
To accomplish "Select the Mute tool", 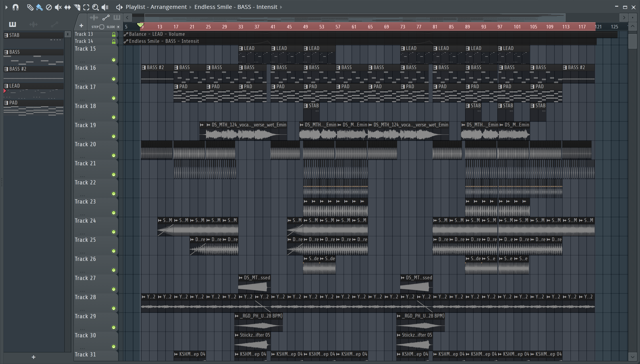I will coord(58,7).
